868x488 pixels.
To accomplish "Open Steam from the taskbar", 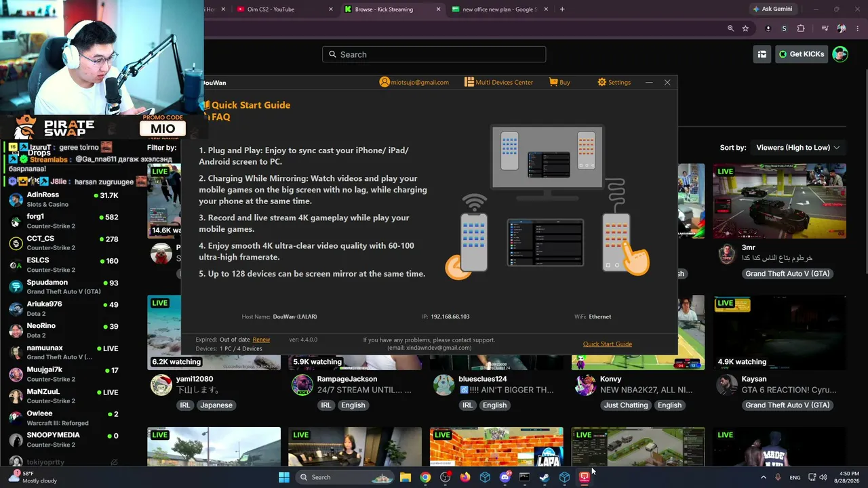I will (545, 477).
